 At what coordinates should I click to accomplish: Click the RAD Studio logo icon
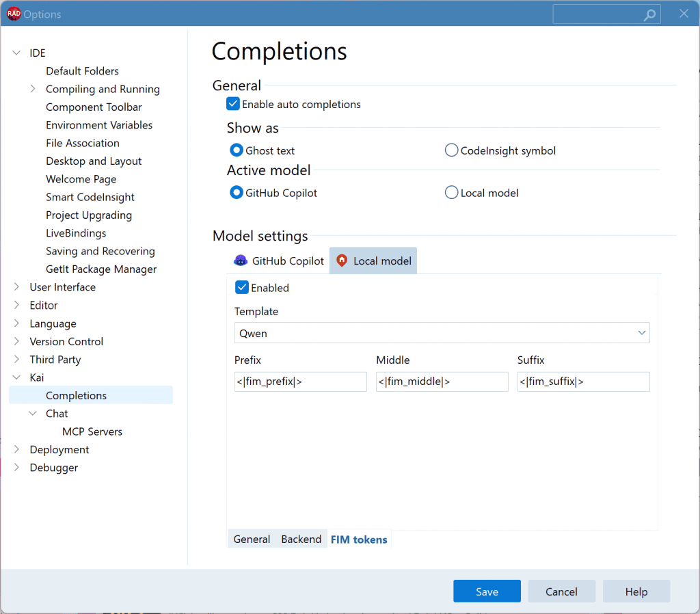click(x=14, y=14)
